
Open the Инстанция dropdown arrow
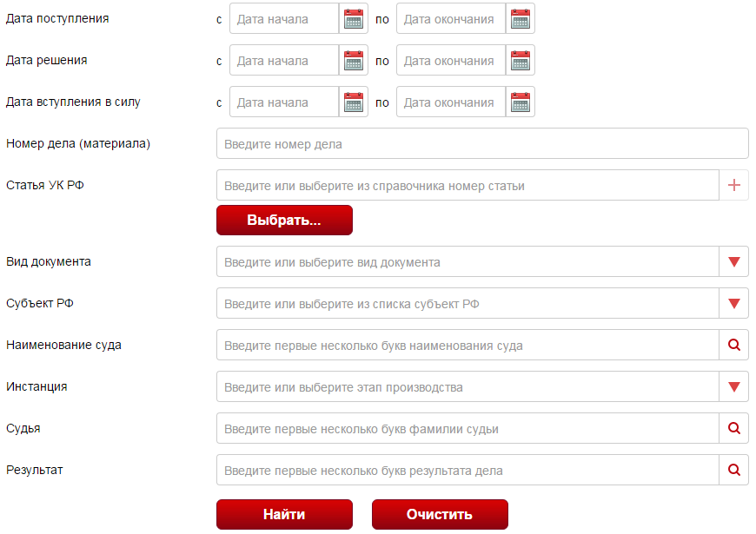[x=733, y=386]
